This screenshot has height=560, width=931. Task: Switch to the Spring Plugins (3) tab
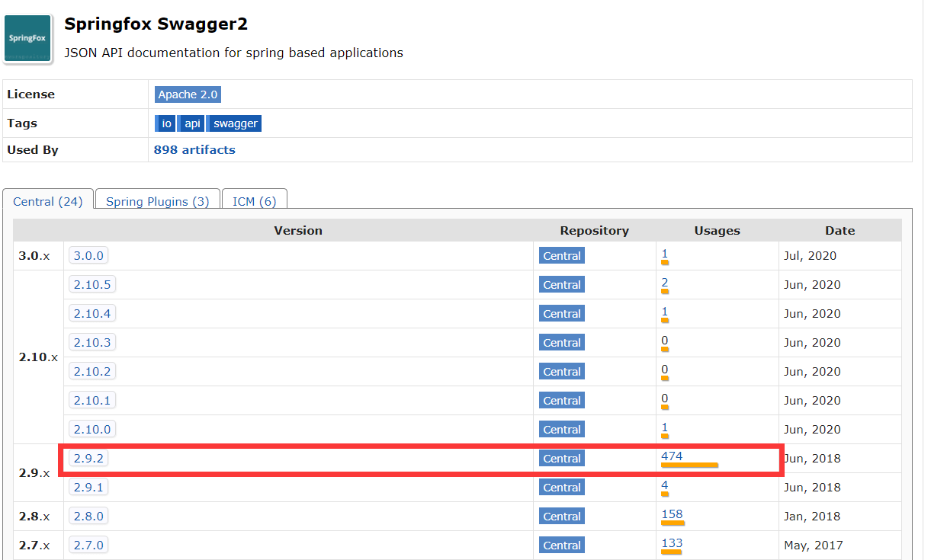(x=158, y=201)
